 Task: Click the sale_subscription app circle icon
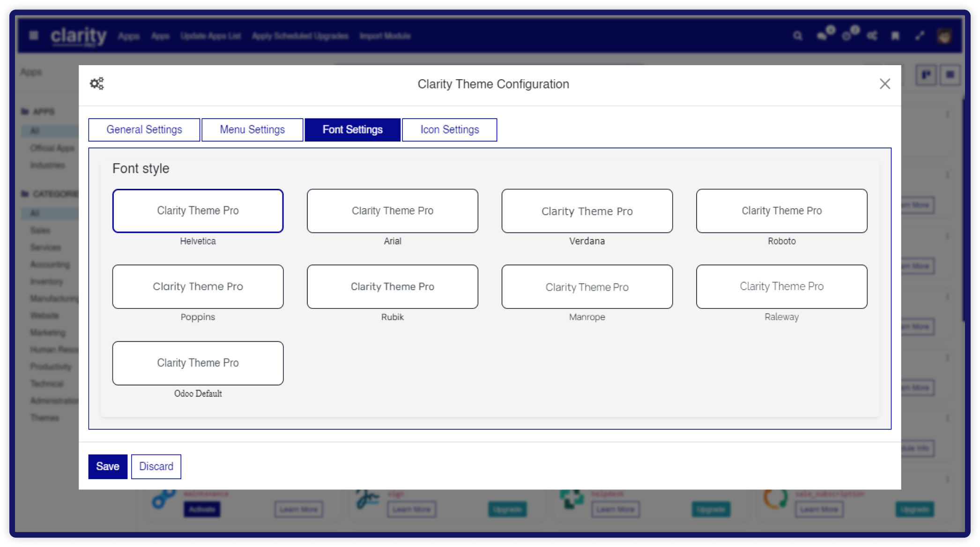[775, 500]
